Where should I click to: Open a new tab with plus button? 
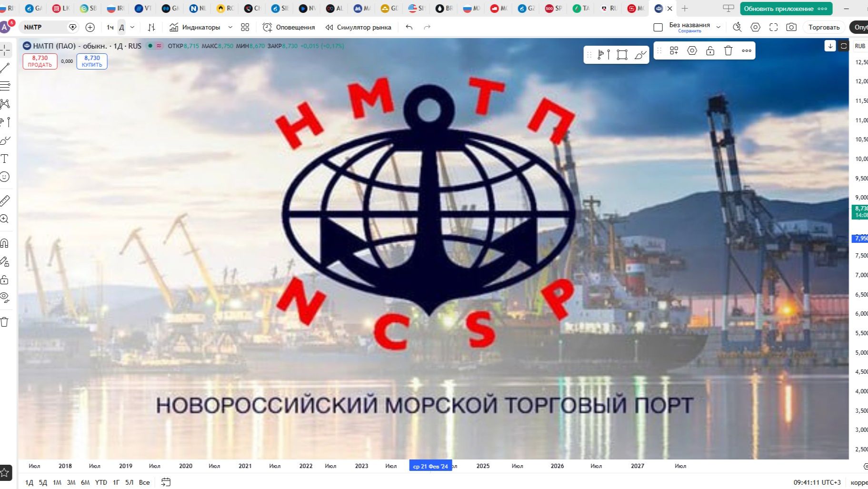(685, 9)
